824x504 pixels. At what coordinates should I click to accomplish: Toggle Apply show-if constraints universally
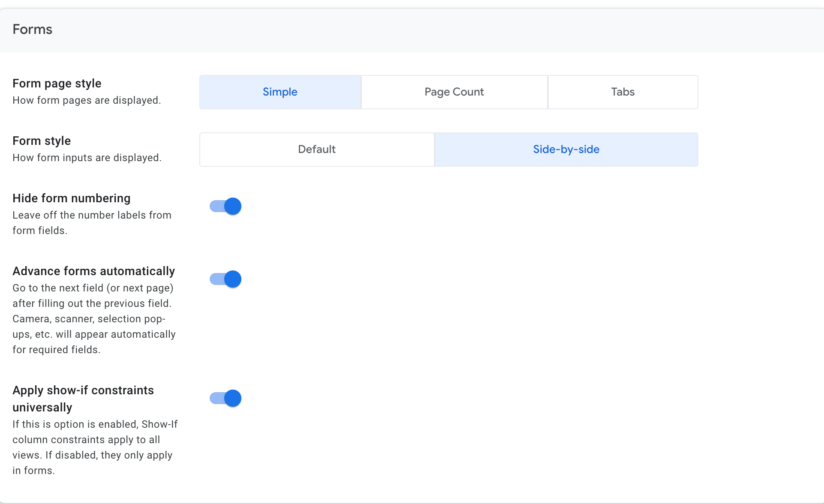(225, 398)
